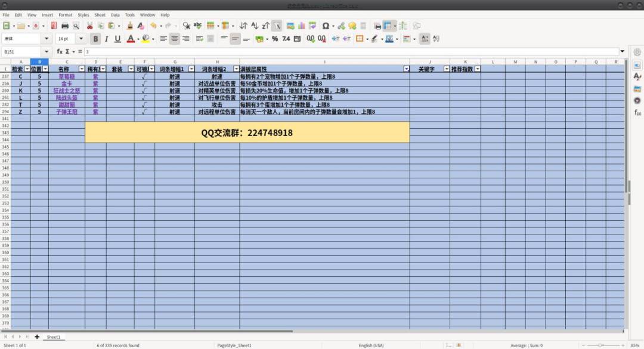Click the Add Decimal Place icon
Screen dimensions: 644x349
(311, 39)
